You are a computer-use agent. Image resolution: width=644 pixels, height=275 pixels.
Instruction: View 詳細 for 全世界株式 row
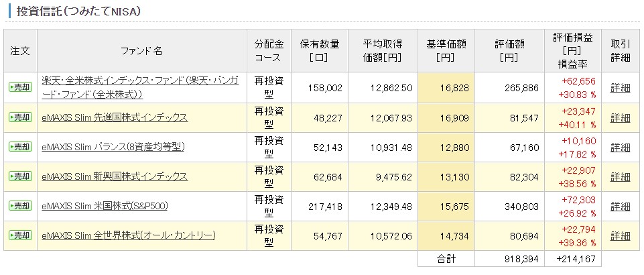click(620, 235)
